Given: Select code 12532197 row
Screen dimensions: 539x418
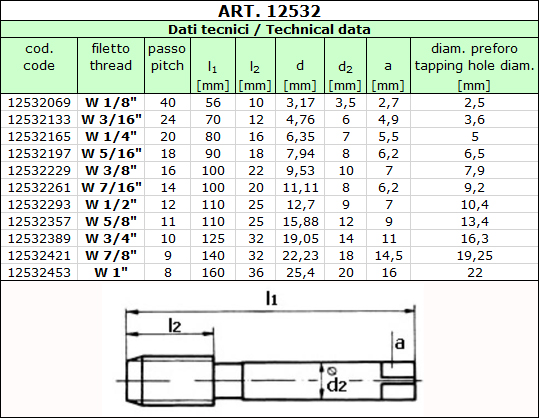Looking at the screenshot, I should point(270,153).
